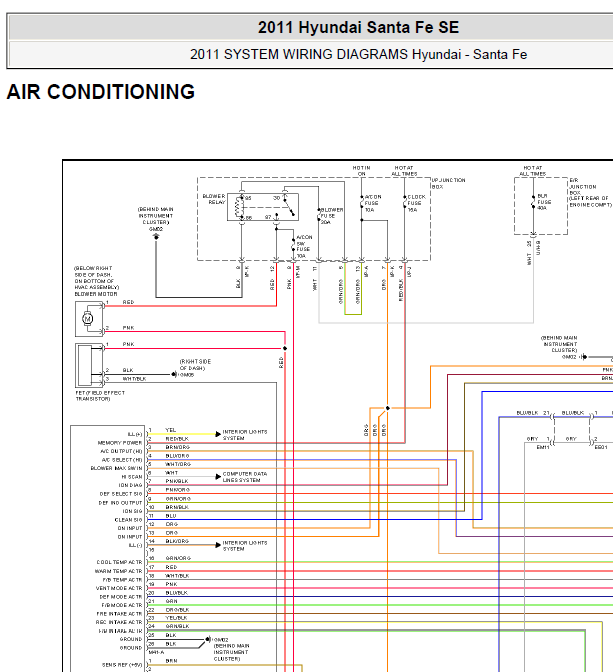
Task: Click the "PNK/ORG" wire label
Action: tap(177, 489)
